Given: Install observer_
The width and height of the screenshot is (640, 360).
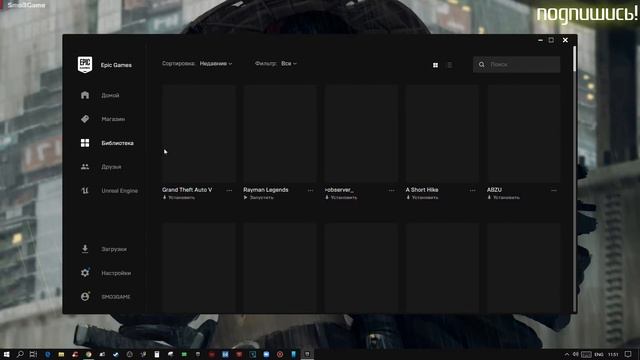Looking at the screenshot, I should (341, 198).
